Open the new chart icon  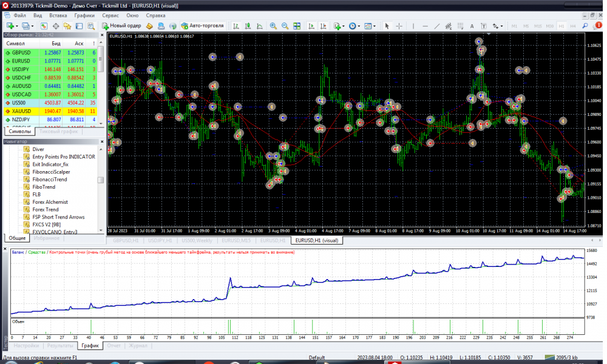(10, 26)
